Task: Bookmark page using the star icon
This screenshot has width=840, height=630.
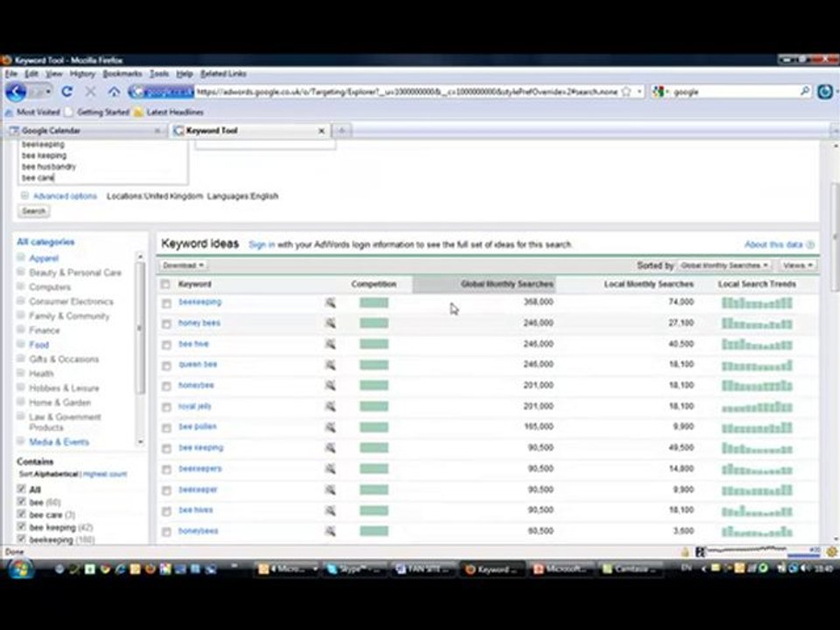Action: coord(626,92)
